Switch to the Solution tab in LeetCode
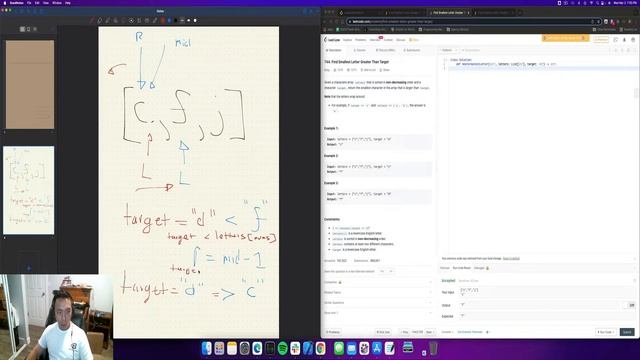This screenshot has height=360, width=640. pyautogui.click(x=360, y=50)
